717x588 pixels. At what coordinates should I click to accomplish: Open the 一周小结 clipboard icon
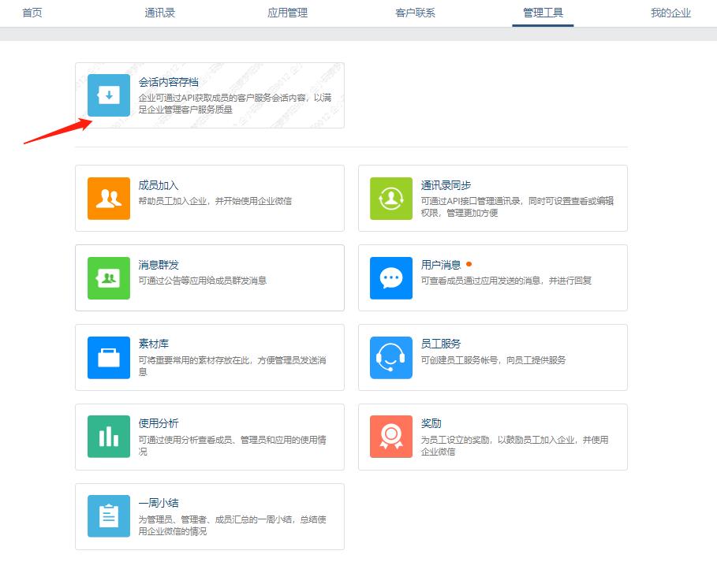pyautogui.click(x=108, y=516)
